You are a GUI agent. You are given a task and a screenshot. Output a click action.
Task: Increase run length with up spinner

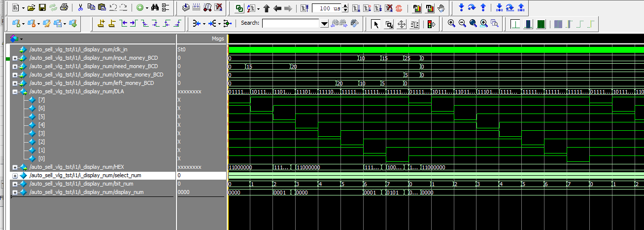point(345,6)
